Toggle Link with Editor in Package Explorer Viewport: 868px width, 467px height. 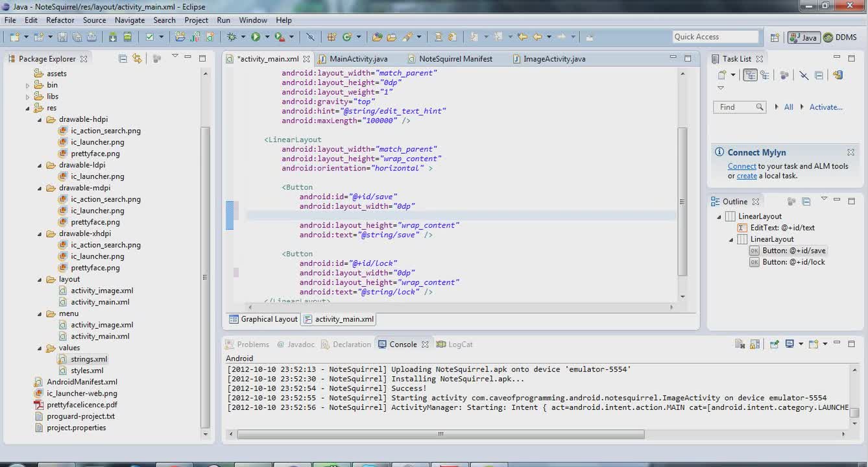[x=137, y=58]
